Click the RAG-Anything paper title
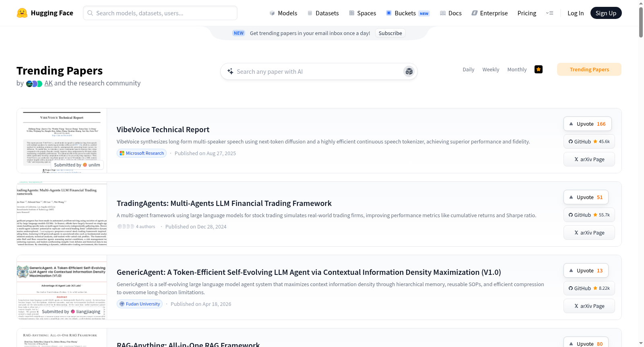 [188, 345]
